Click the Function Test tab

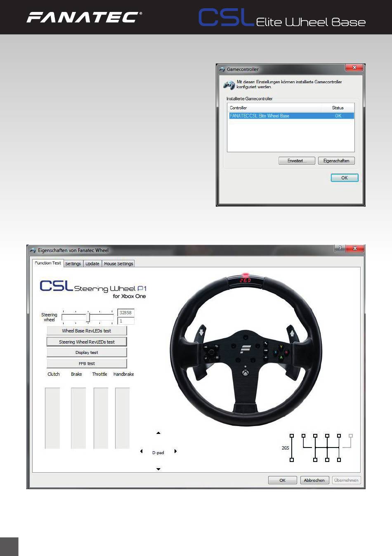tap(48, 263)
